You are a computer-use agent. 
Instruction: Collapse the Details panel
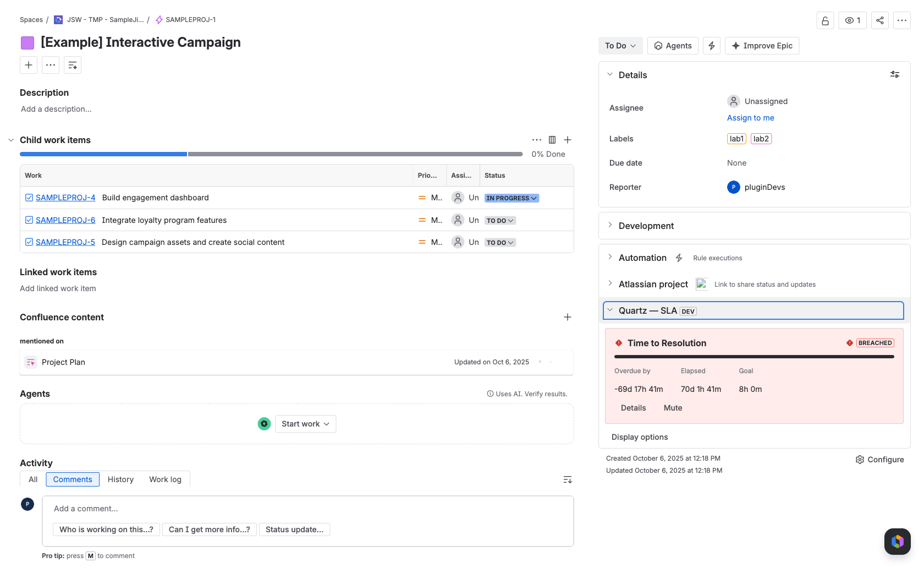(x=610, y=74)
